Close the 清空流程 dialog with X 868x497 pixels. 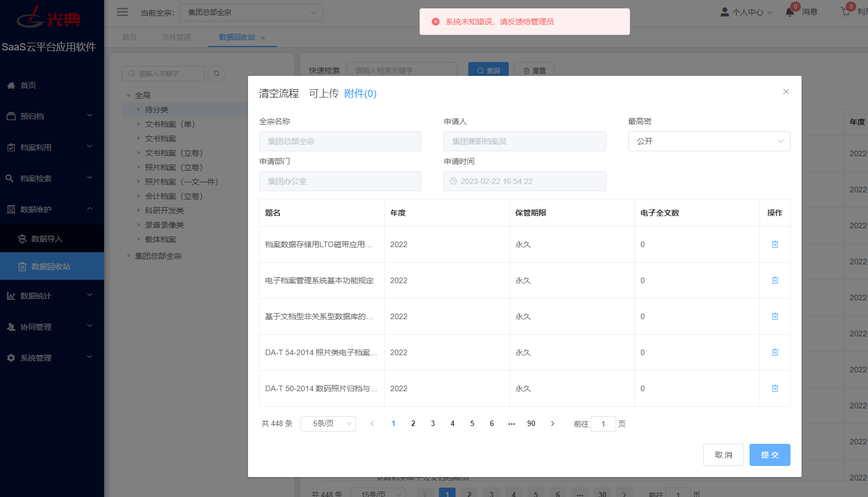786,91
